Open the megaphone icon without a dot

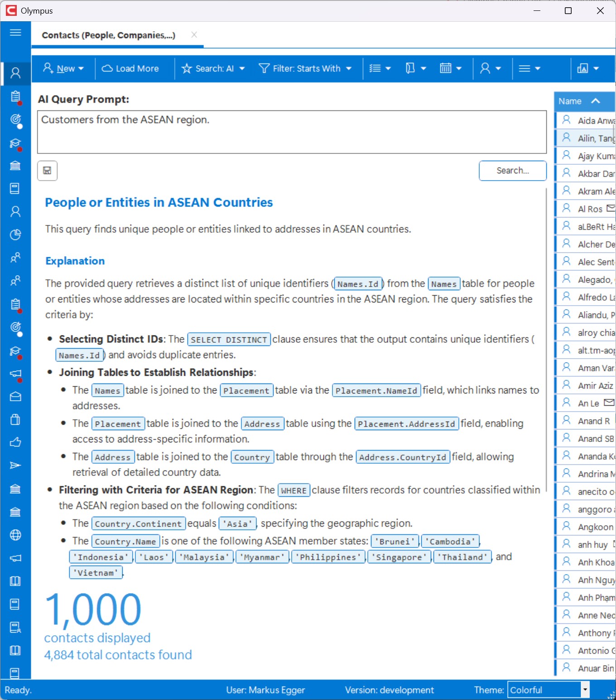tap(15, 558)
